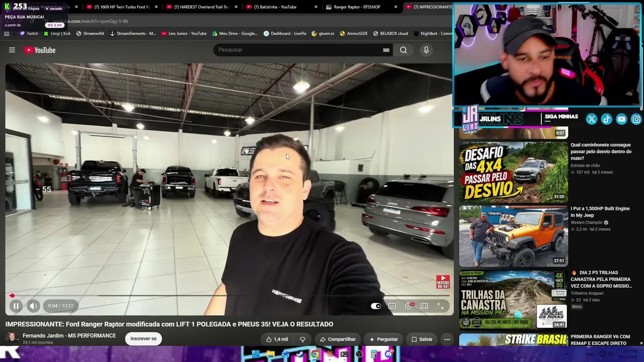Open the Twitch bookmark

pyautogui.click(x=29, y=34)
